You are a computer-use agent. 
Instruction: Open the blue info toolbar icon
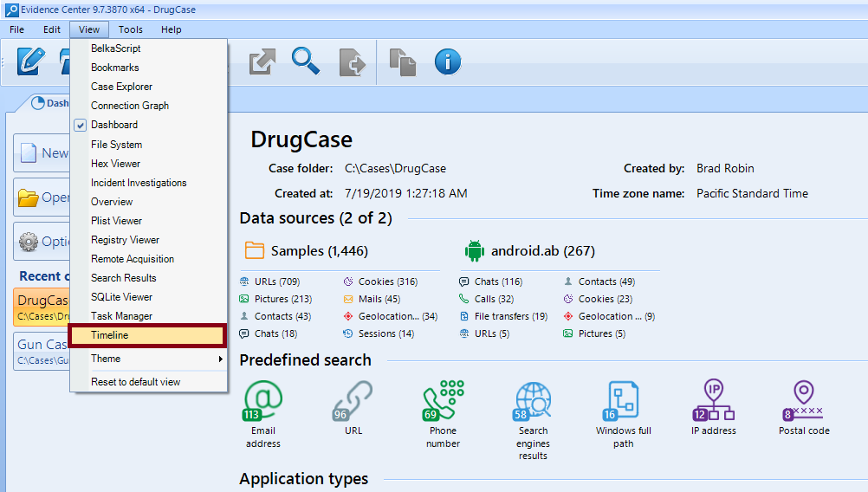(447, 61)
